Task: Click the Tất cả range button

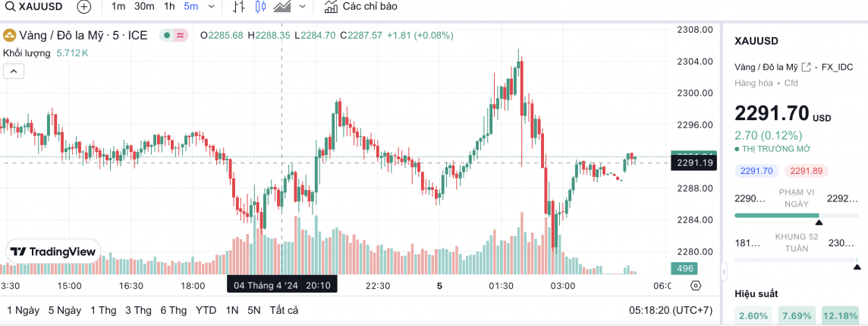Action: coord(284,310)
